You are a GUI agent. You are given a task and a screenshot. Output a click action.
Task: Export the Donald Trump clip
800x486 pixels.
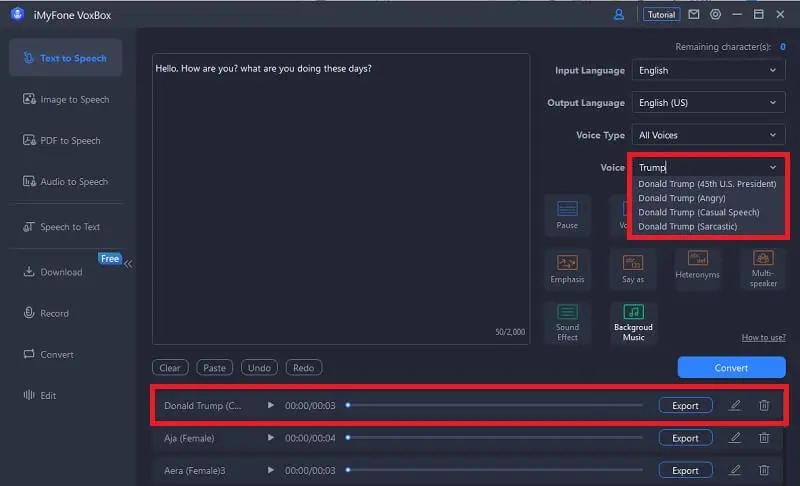(x=685, y=405)
